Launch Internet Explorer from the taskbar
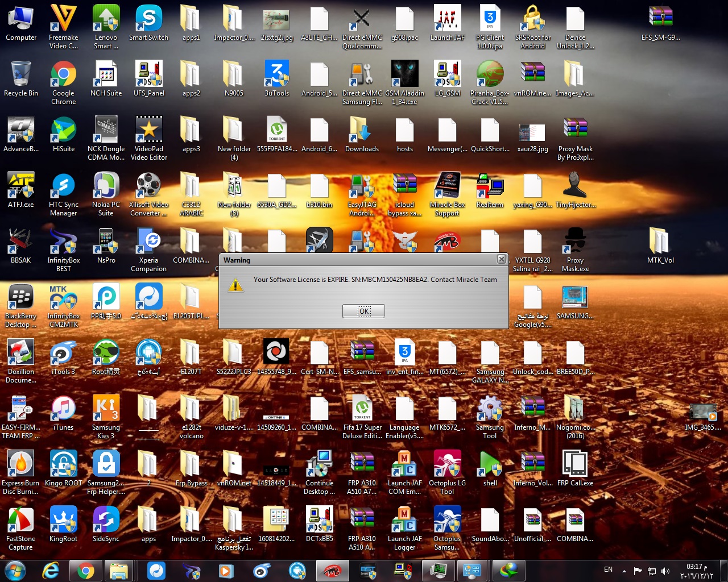 51,570
